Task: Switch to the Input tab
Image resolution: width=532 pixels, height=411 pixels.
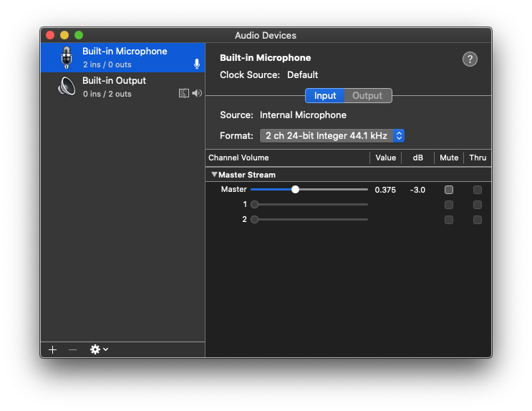Action: coord(324,96)
